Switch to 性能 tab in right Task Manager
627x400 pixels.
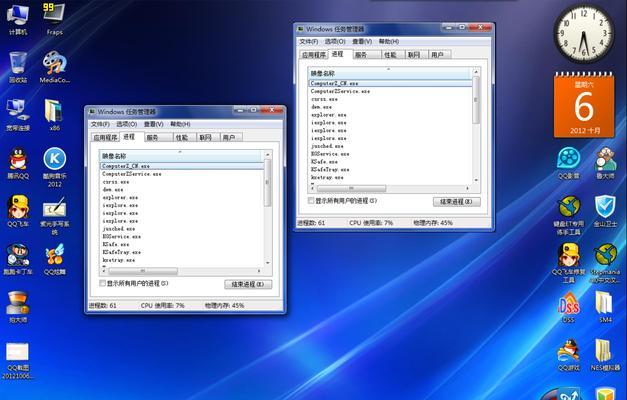coord(391,55)
